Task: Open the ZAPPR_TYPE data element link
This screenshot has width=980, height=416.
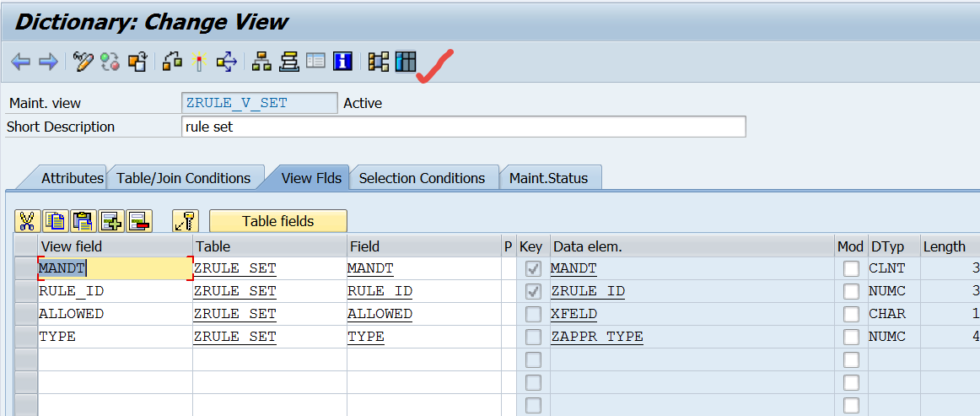Action: [x=596, y=337]
